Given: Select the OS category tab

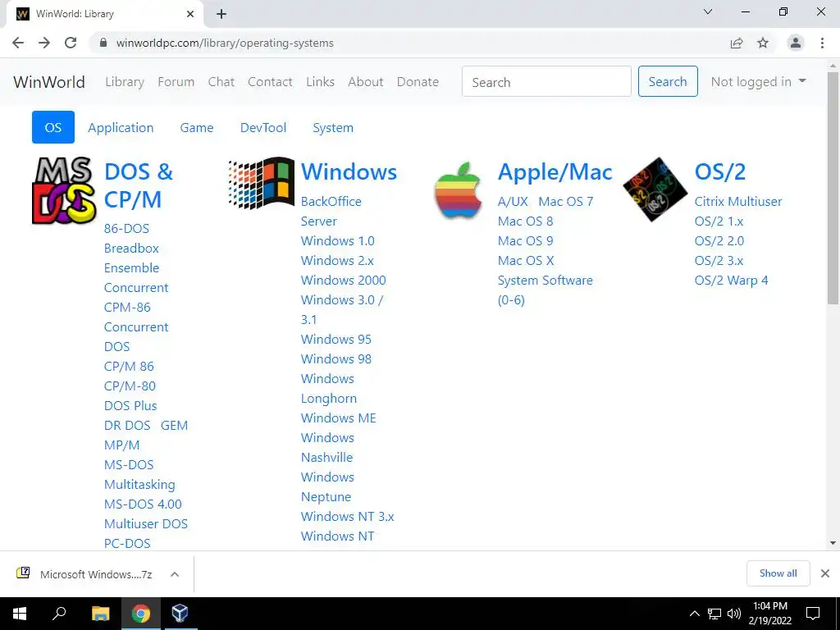Looking at the screenshot, I should pyautogui.click(x=53, y=127).
